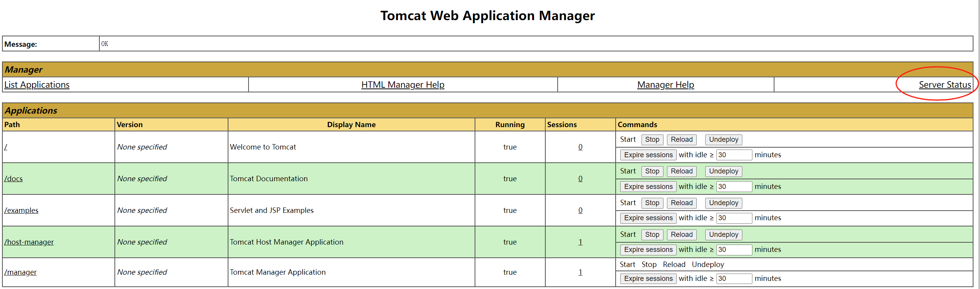Click the 'Welcome to Tomcat' display name

pos(263,147)
